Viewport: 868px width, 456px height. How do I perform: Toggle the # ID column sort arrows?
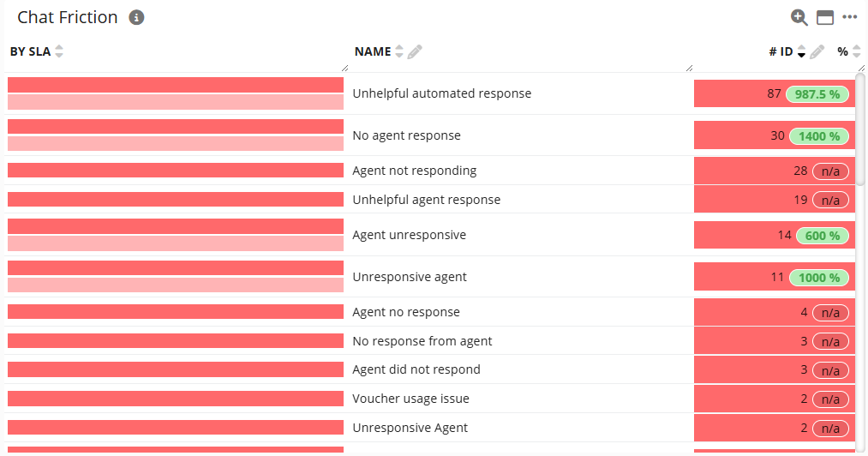coord(801,52)
